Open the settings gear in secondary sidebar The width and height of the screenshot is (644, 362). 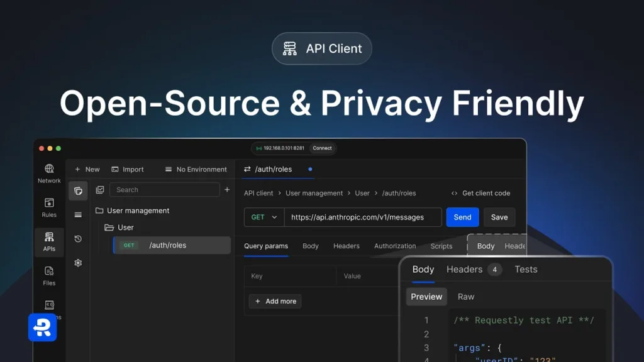coord(78,263)
